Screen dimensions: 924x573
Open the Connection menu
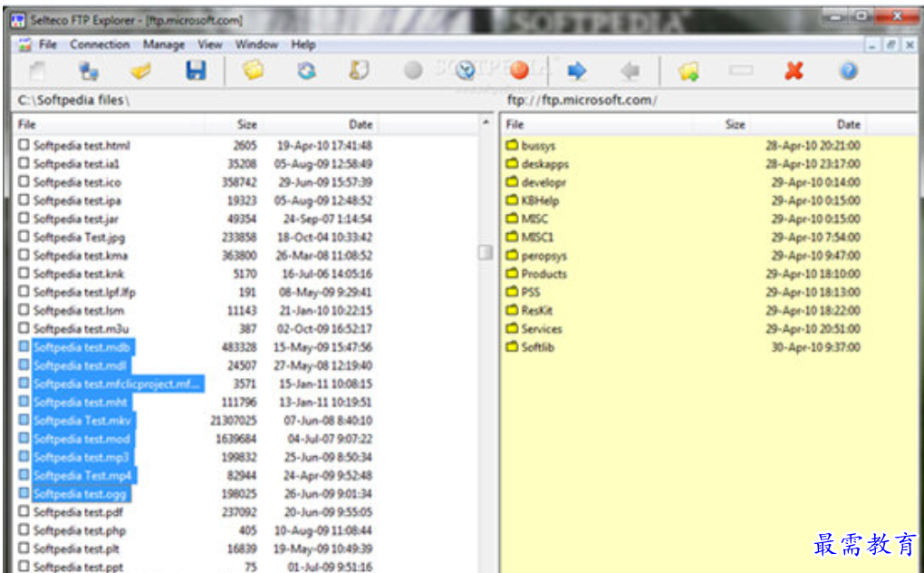click(x=100, y=44)
